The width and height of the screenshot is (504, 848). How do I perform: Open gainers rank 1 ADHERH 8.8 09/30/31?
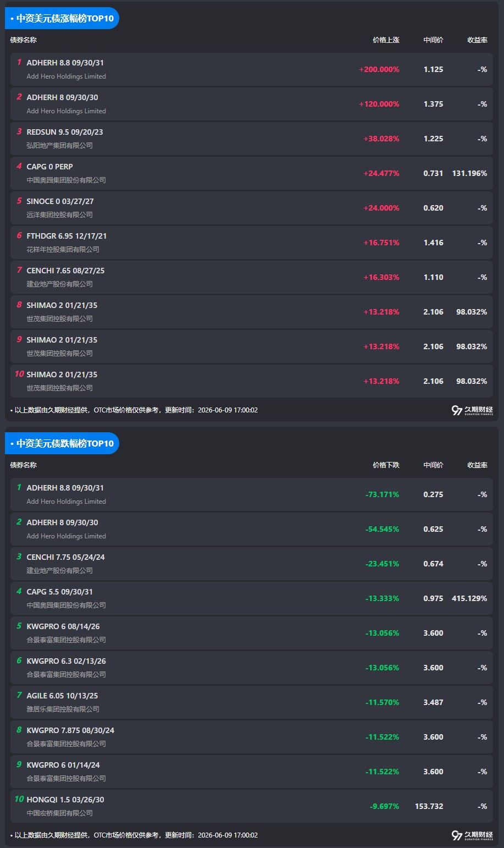(252, 69)
